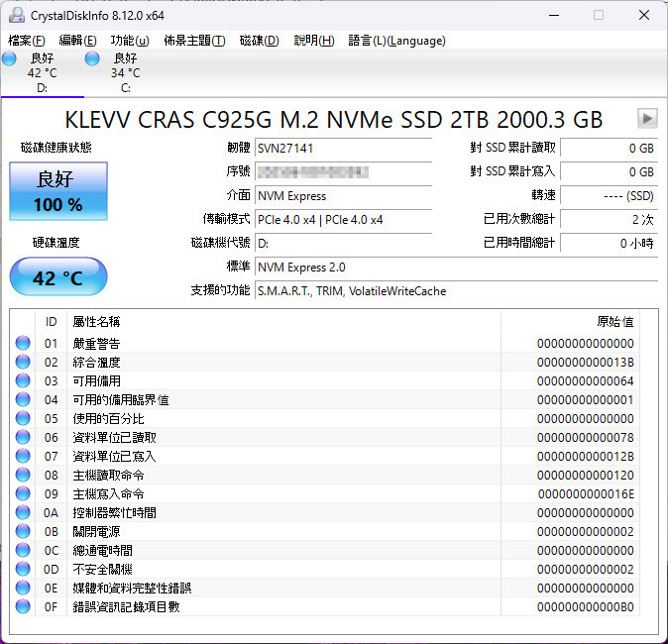Click the 42 °C temperature button
Image resolution: width=668 pixels, height=644 pixels.
pyautogui.click(x=58, y=277)
